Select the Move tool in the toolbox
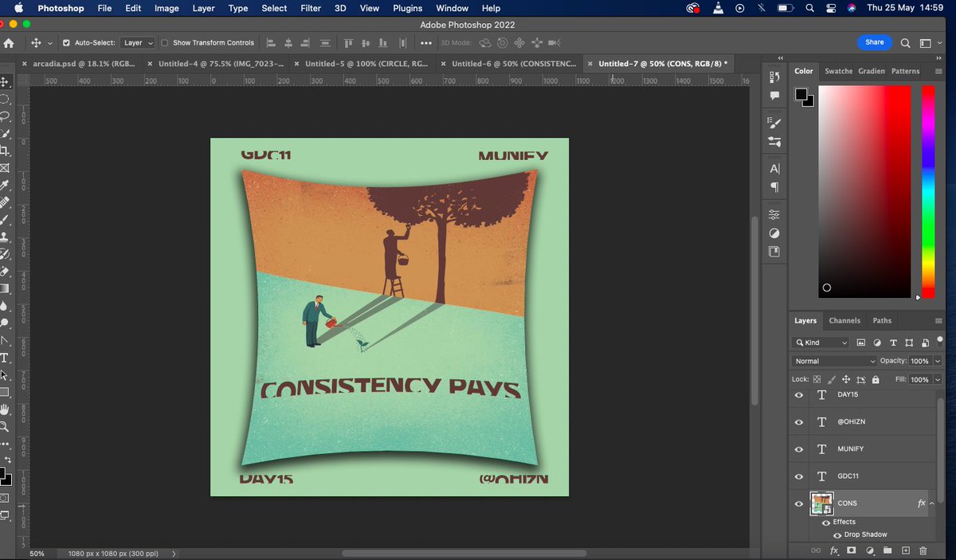This screenshot has width=956, height=560. [x=4, y=82]
